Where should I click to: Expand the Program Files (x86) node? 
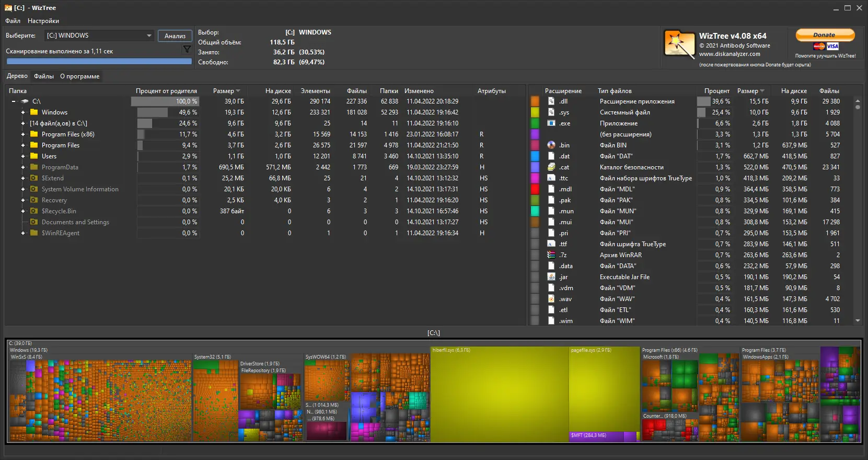[x=23, y=134]
